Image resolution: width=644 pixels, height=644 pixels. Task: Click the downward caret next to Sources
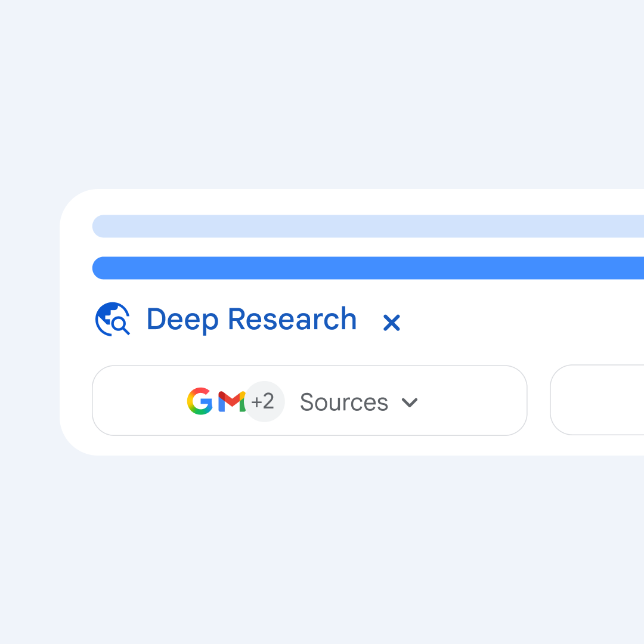pyautogui.click(x=410, y=402)
